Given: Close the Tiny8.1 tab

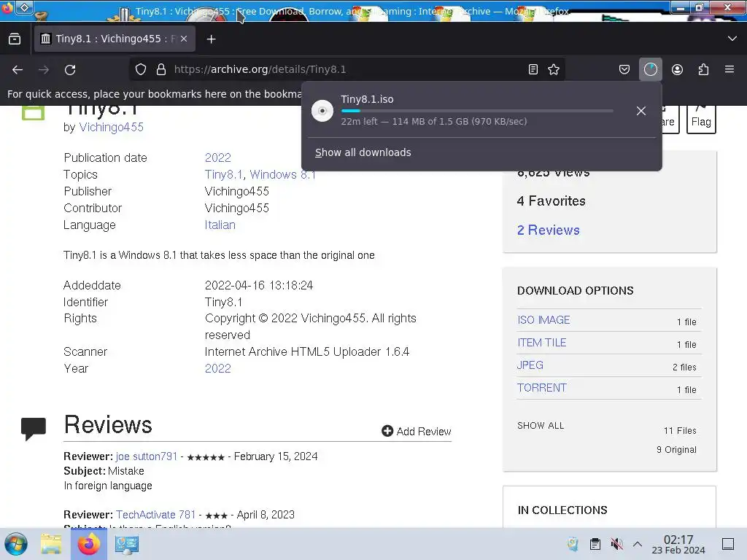Looking at the screenshot, I should tap(184, 39).
